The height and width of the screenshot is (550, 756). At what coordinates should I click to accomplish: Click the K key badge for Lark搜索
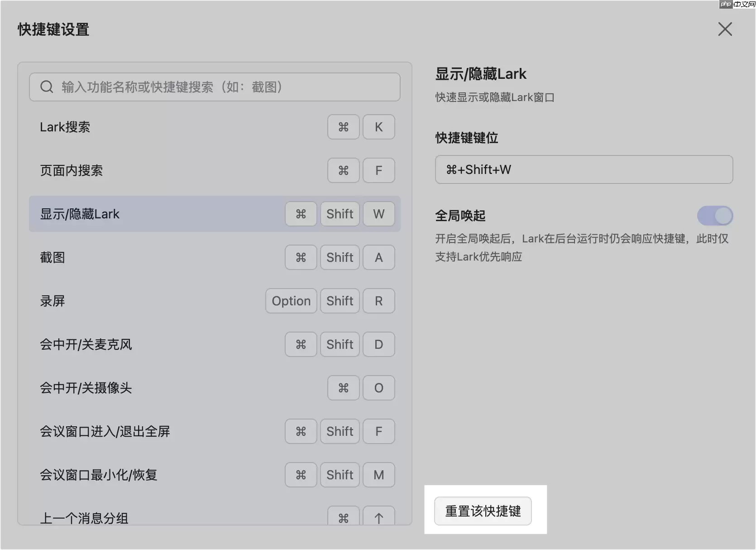(378, 127)
